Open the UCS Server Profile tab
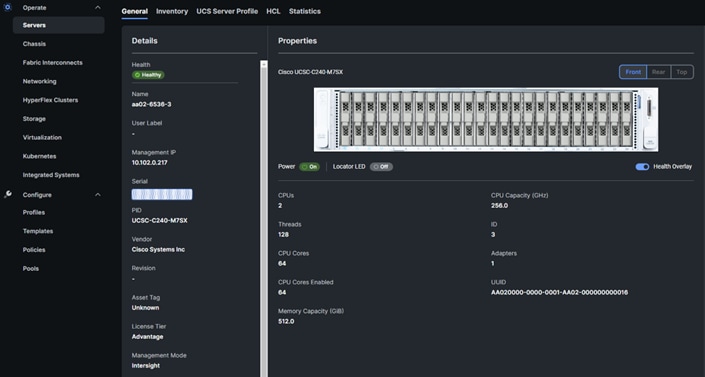This screenshot has width=705, height=377. coord(227,11)
